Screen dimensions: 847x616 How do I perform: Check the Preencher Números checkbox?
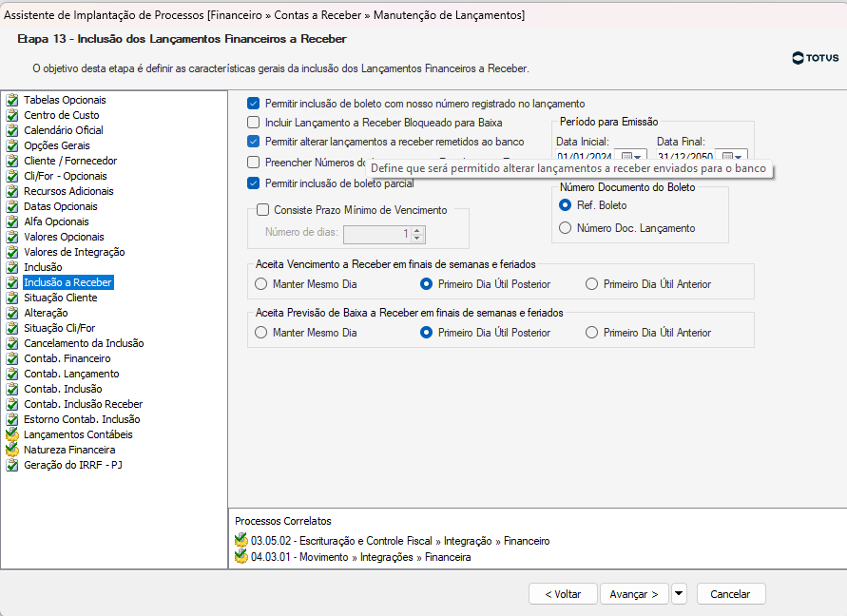click(x=254, y=163)
